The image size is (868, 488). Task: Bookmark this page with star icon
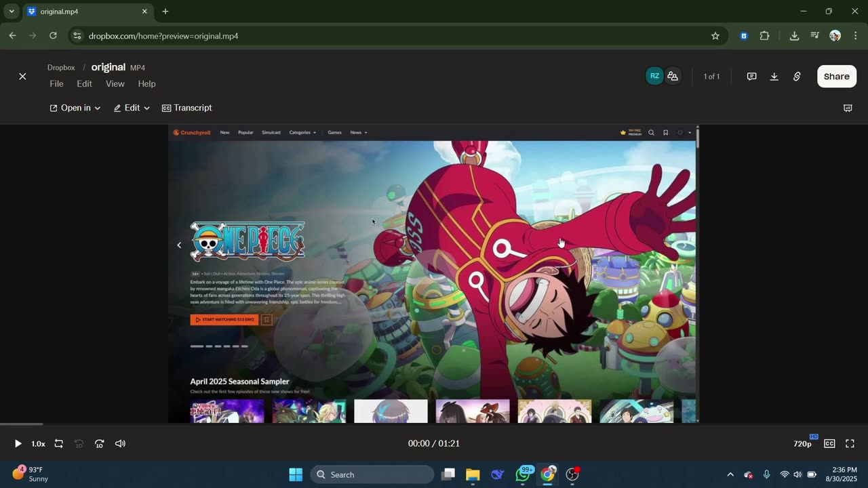pos(715,36)
